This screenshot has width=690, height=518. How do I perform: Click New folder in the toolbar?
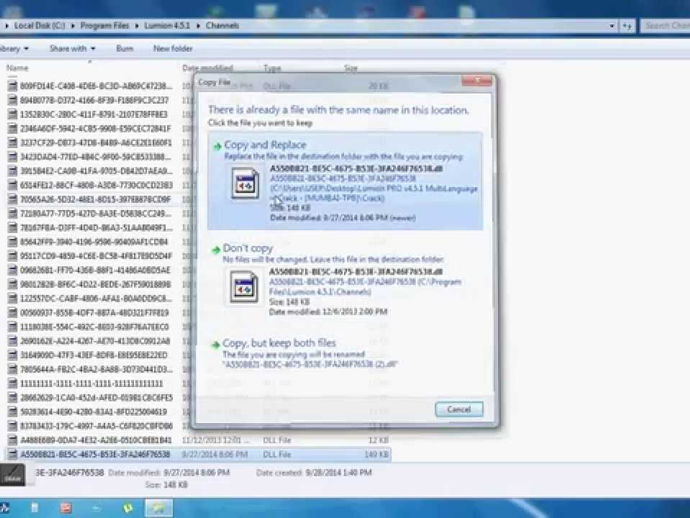[173, 48]
